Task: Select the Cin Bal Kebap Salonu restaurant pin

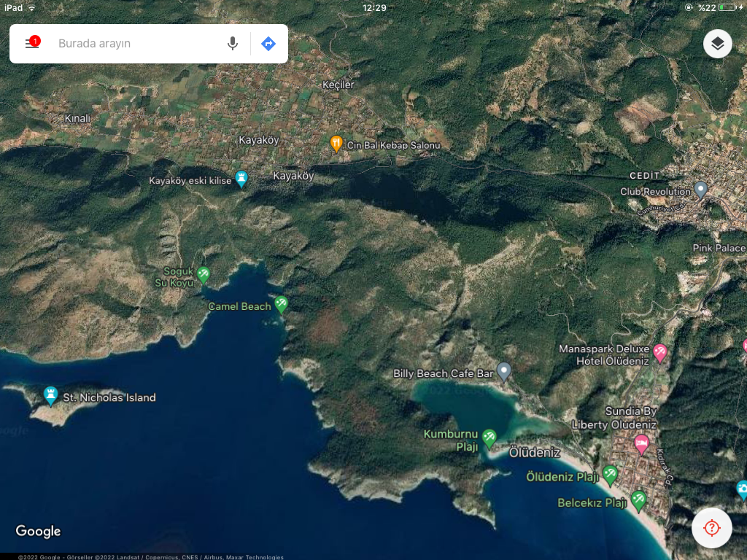Action: point(336,143)
